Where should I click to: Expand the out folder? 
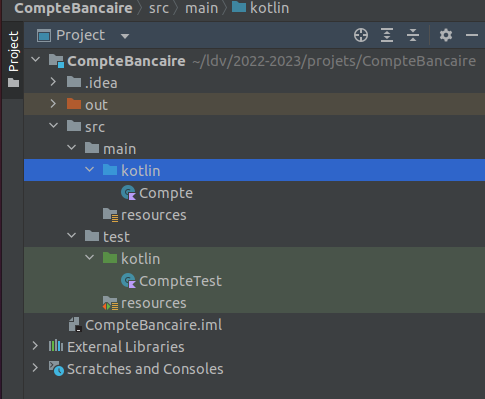pos(53,104)
